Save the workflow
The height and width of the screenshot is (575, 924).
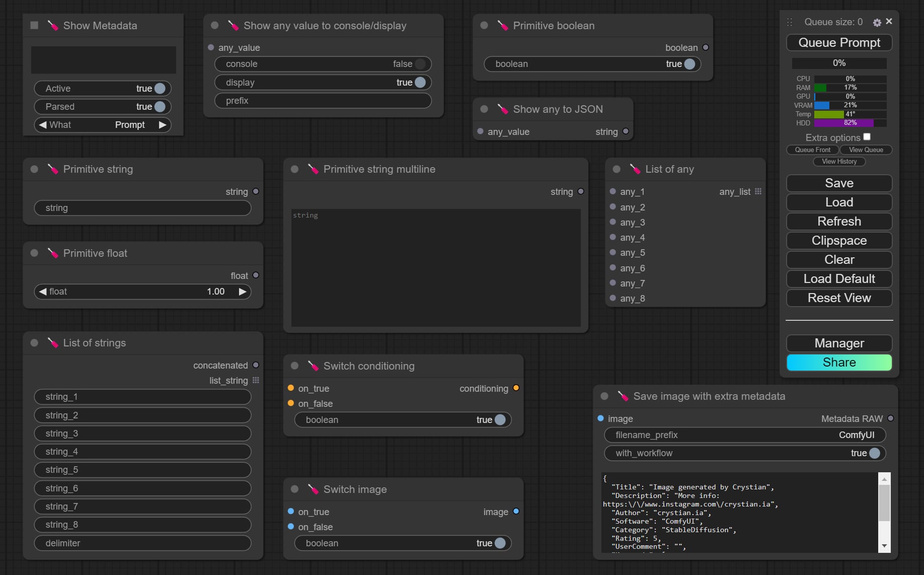tap(839, 183)
